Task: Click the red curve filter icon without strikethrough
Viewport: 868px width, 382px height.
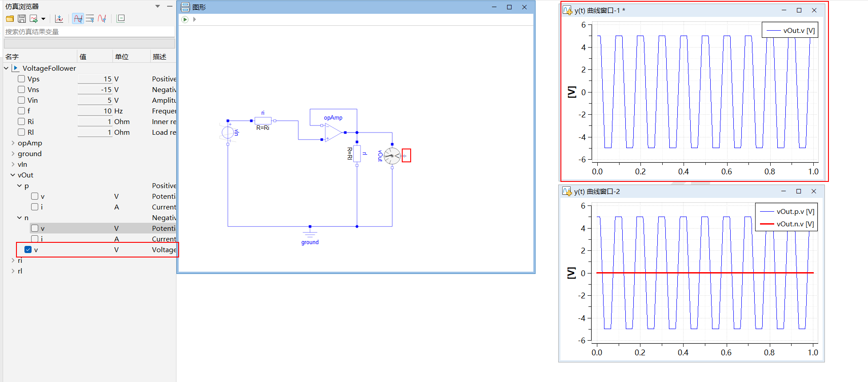Action: tap(102, 19)
